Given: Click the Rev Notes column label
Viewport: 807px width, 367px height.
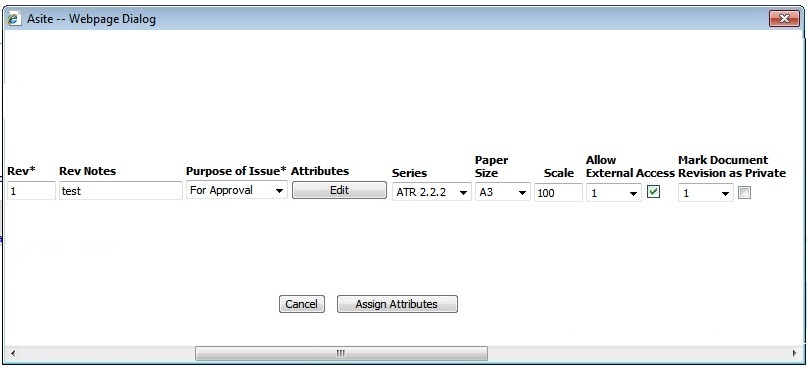Looking at the screenshot, I should (x=87, y=171).
